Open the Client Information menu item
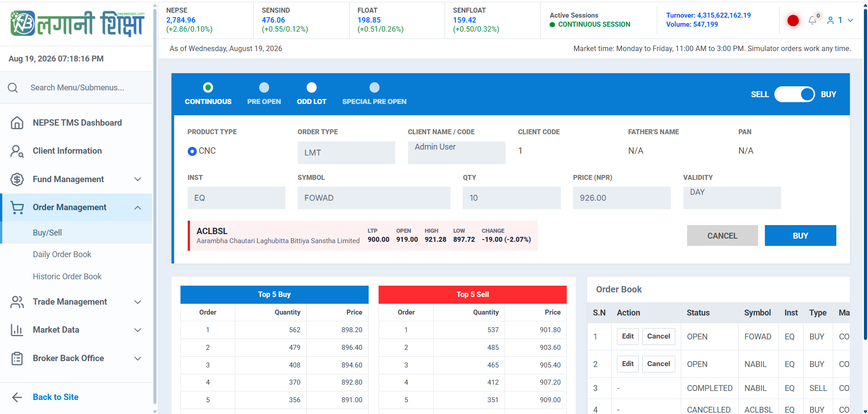The height and width of the screenshot is (414, 868). pos(67,151)
